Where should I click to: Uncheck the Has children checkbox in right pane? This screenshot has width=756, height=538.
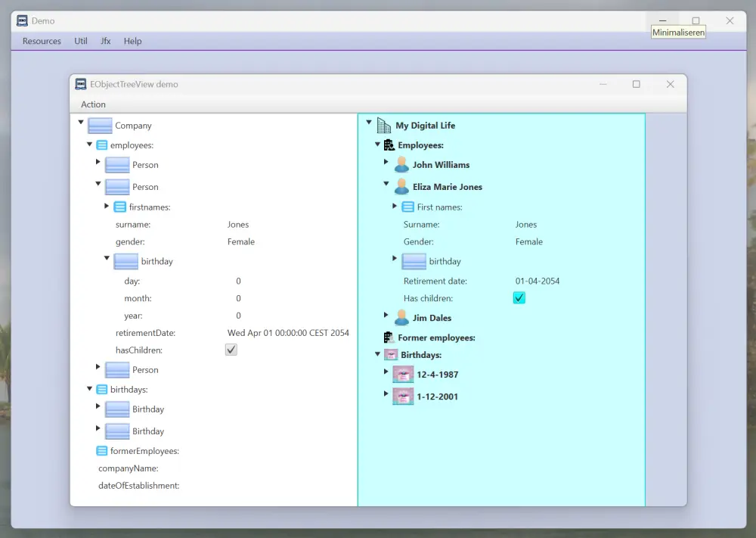coord(519,298)
